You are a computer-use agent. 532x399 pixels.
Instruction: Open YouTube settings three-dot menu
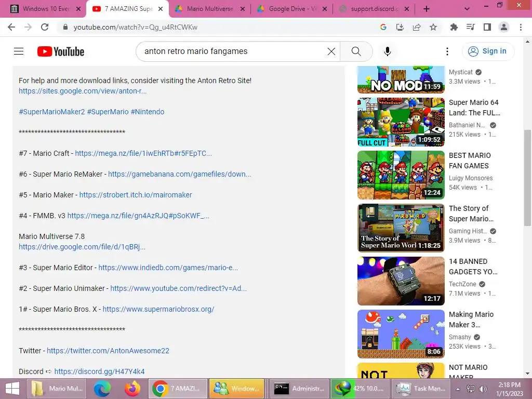[447, 51]
